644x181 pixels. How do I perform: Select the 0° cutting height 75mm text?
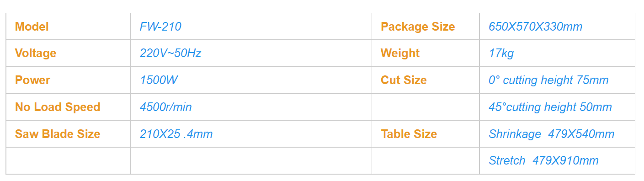click(x=548, y=80)
